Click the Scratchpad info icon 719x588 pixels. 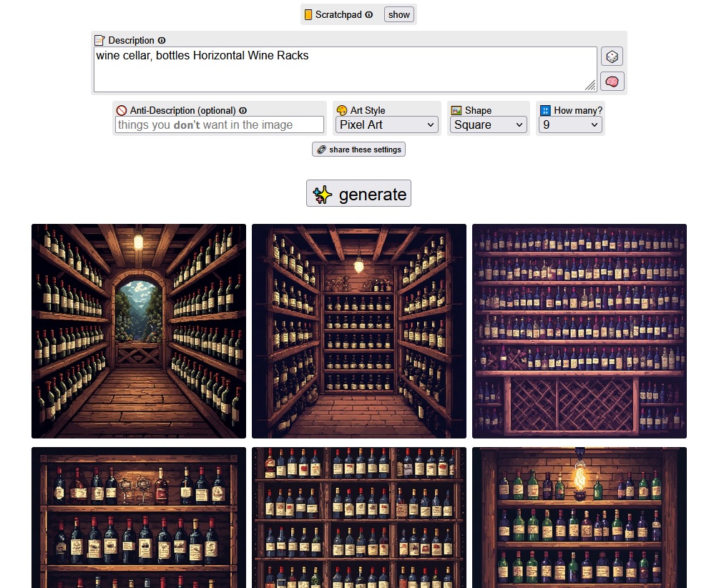pos(368,15)
